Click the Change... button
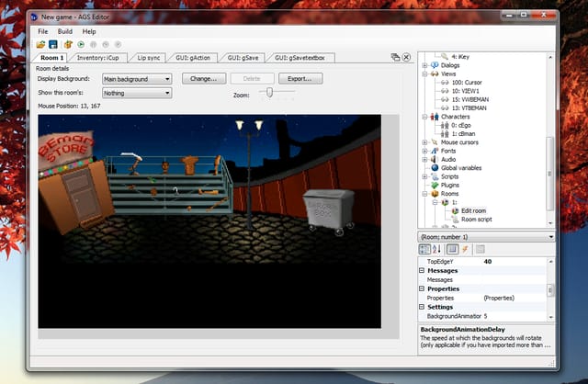Viewport: 588px width, 384px height. point(204,79)
